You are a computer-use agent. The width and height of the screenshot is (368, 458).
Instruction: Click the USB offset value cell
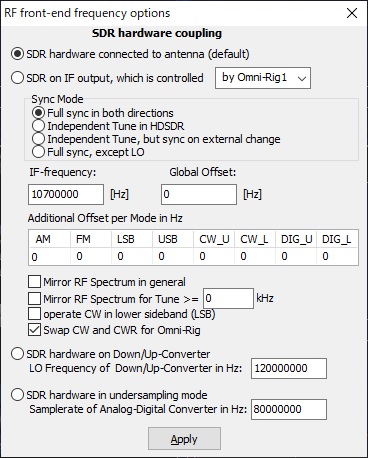[x=173, y=256]
